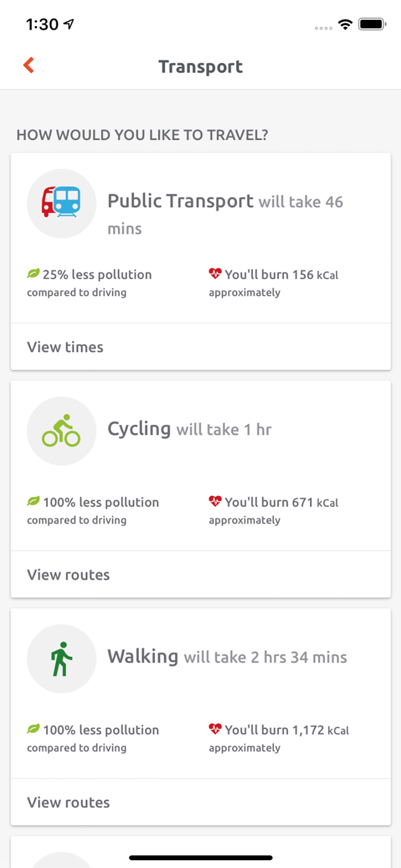Viewport: 401px width, 868px height.
Task: Open View times for Public Transport
Action: (x=201, y=347)
